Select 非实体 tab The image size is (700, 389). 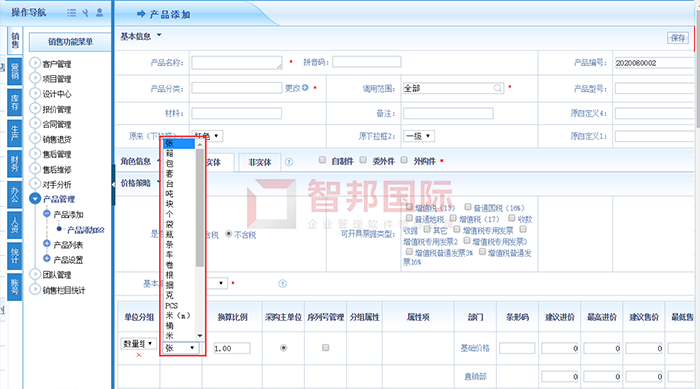(259, 162)
